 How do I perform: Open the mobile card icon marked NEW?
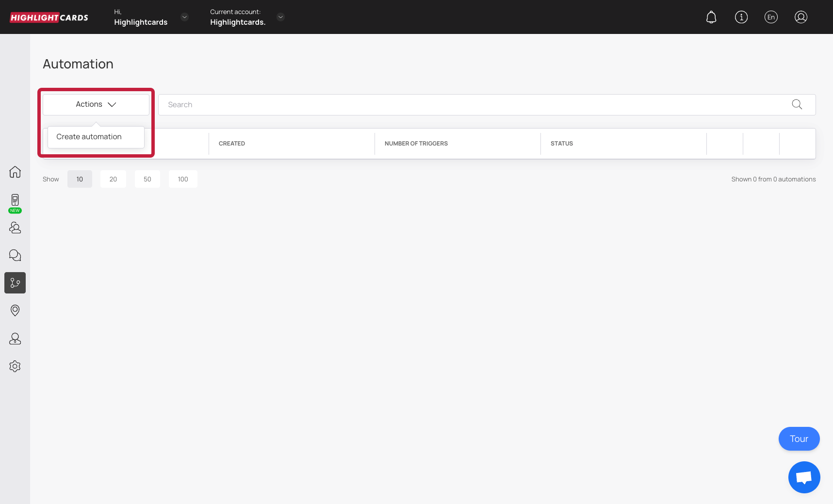point(15,201)
